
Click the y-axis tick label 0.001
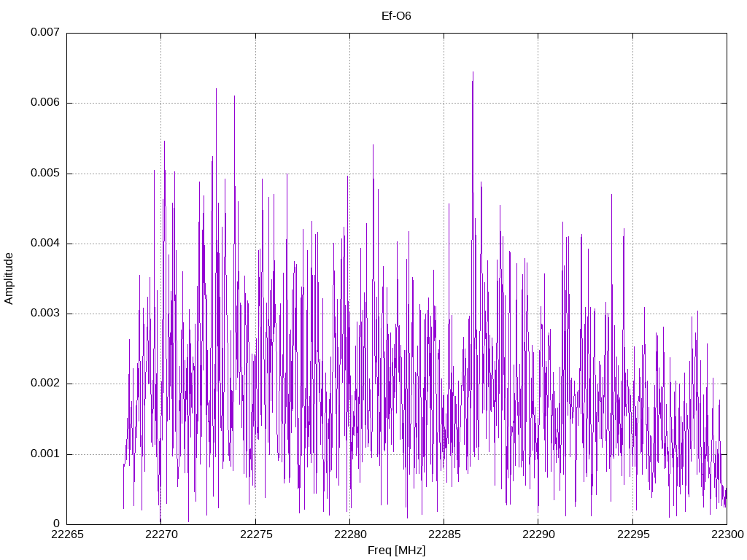(x=45, y=454)
